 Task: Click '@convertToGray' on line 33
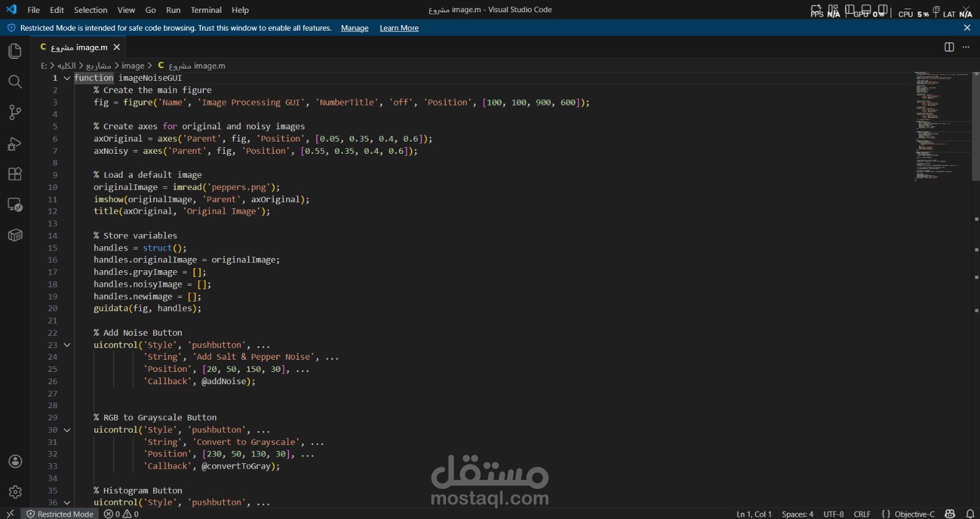[236, 466]
